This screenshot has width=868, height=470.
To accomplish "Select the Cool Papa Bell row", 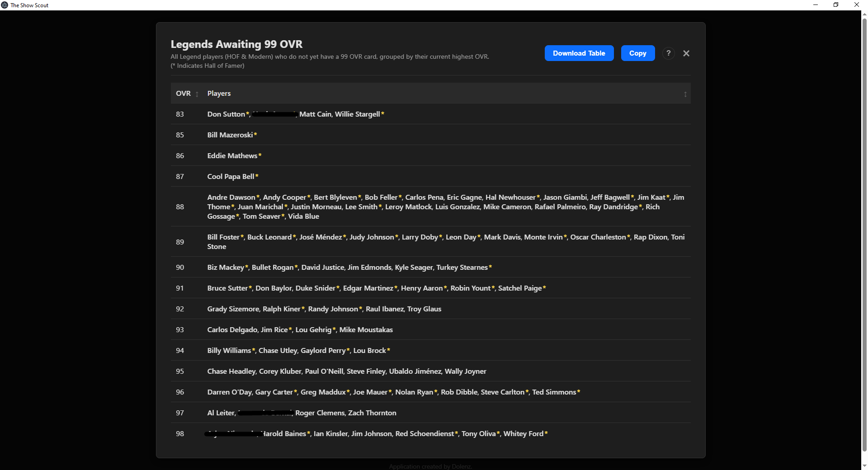I will 430,177.
